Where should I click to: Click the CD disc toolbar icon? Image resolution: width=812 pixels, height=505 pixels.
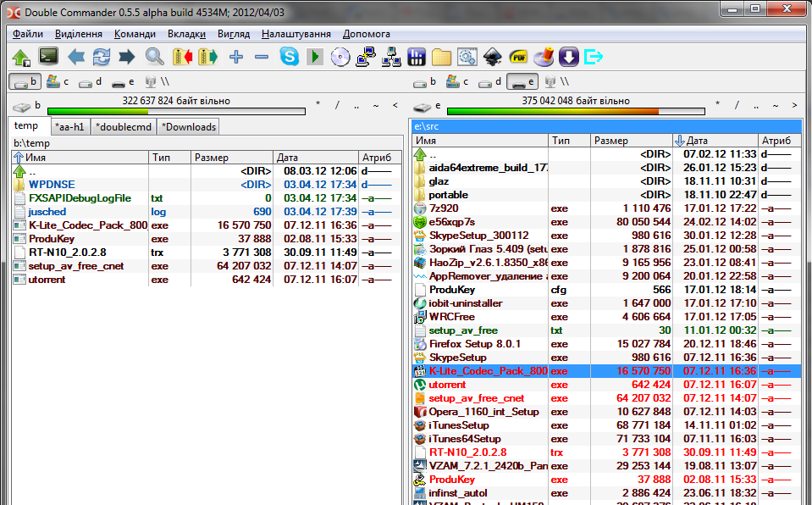340,57
